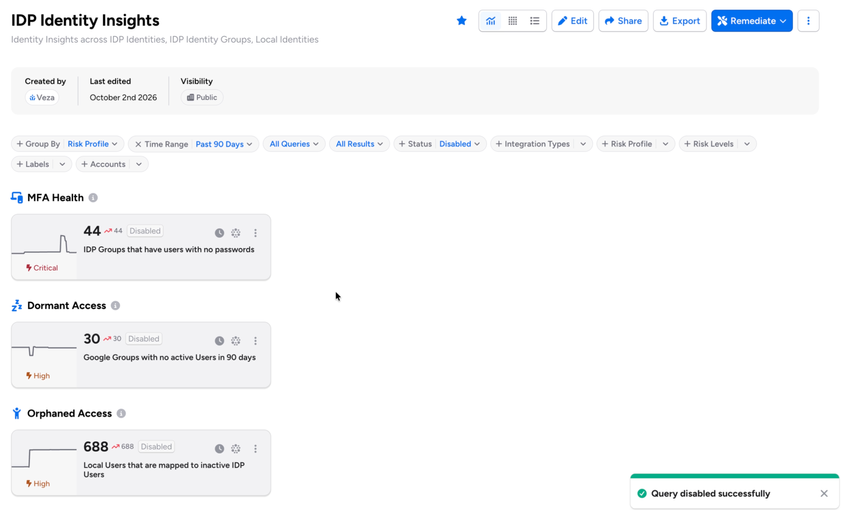Expand Integration Types chevron
The height and width of the screenshot is (510, 841).
pyautogui.click(x=583, y=144)
